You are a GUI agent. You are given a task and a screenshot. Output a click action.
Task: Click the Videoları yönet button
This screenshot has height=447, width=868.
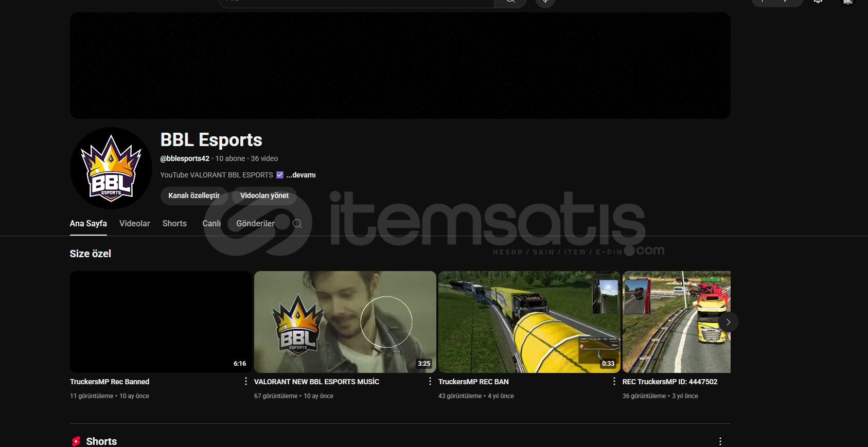point(264,195)
